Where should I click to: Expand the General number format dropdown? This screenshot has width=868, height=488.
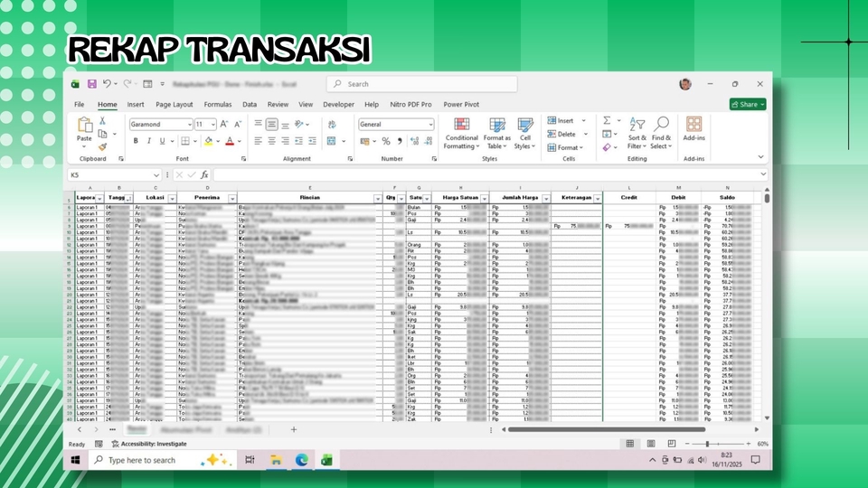430,124
